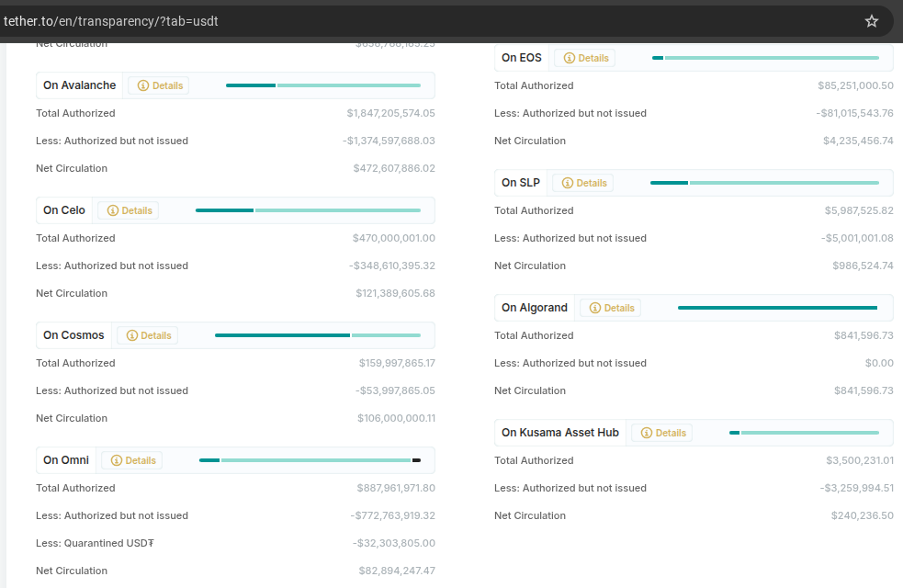Image resolution: width=903 pixels, height=588 pixels.
Task: Open Details for On Celo
Action: tap(130, 210)
